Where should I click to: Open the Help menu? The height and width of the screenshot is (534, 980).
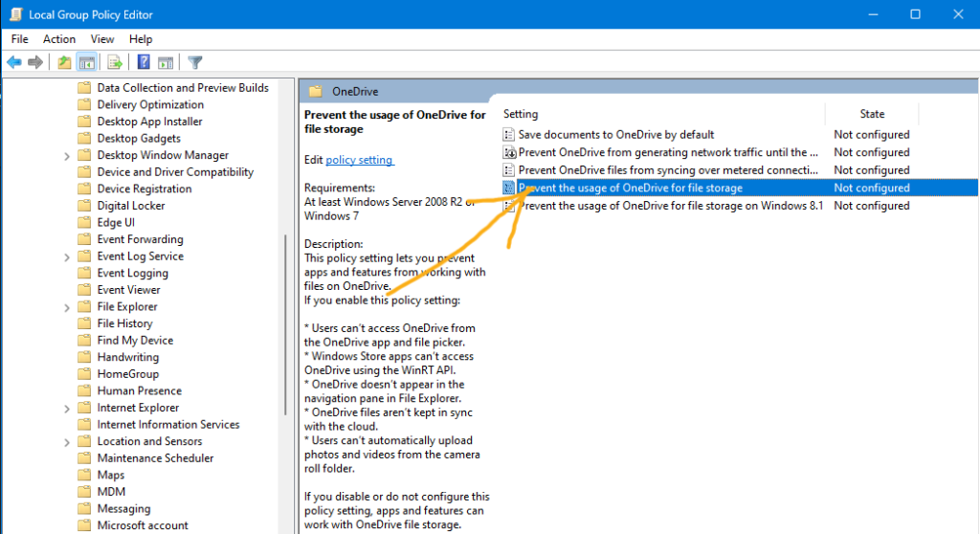[141, 39]
